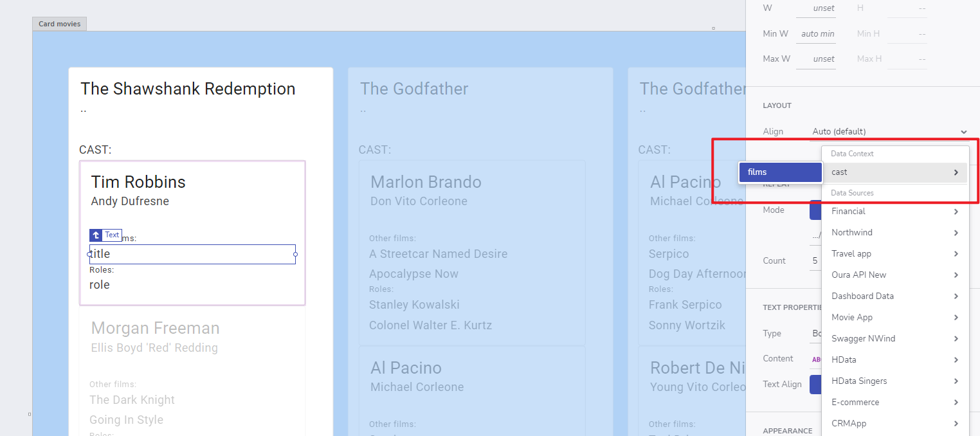Select the Swagger NWind data source

click(894, 339)
